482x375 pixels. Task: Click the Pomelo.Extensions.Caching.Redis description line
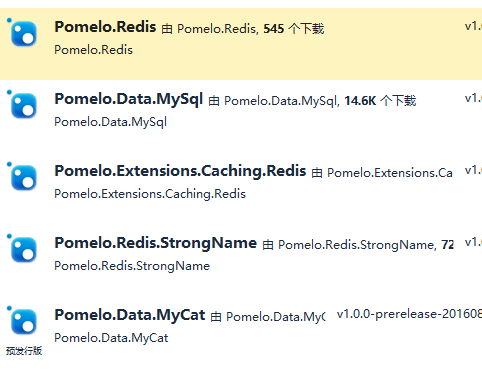(150, 194)
